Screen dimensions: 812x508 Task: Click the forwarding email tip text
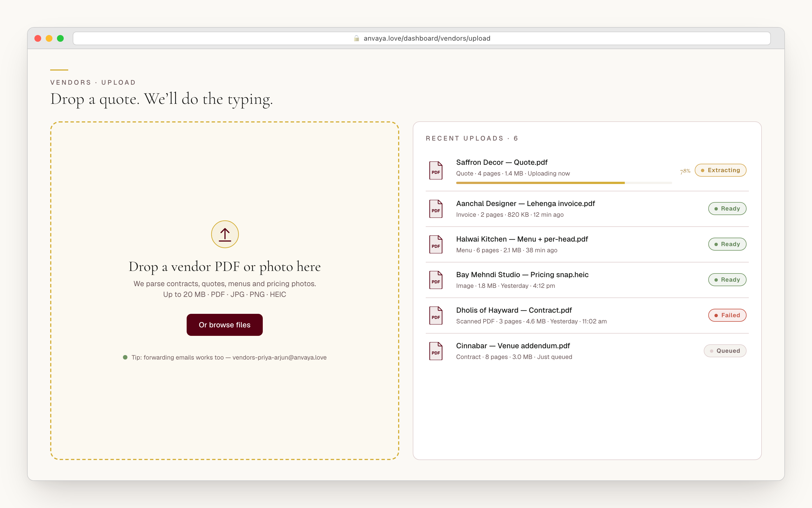click(x=229, y=358)
